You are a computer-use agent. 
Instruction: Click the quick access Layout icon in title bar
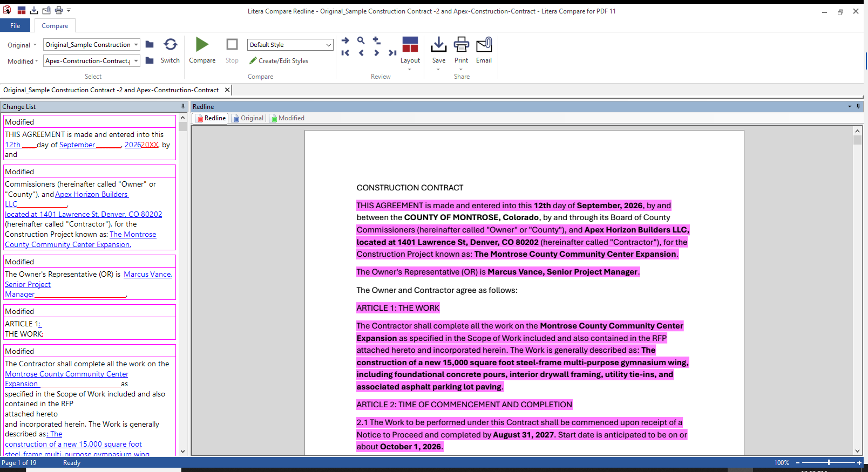(22, 10)
